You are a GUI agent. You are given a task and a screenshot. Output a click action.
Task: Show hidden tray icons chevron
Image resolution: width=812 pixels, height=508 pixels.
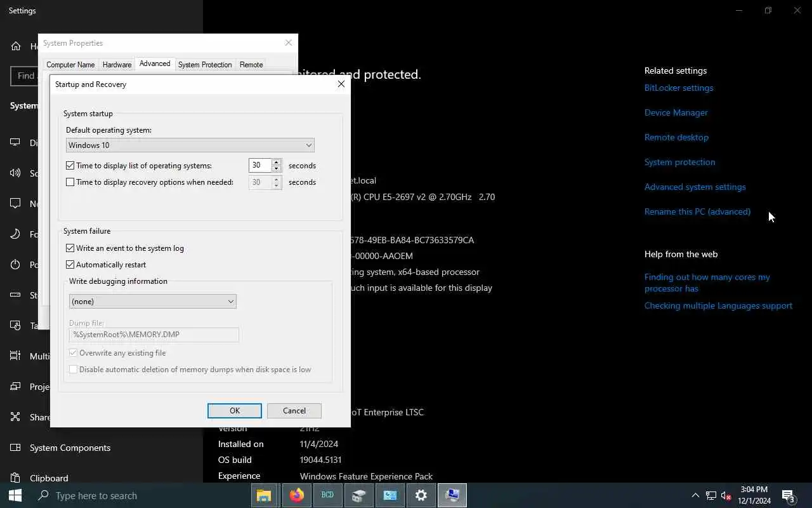pyautogui.click(x=695, y=496)
